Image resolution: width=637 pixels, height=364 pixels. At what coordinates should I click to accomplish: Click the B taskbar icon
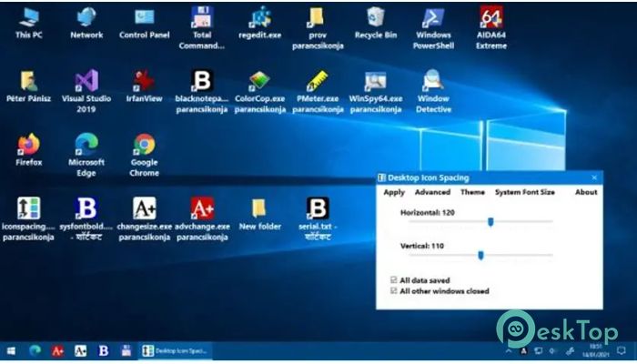[x=104, y=350]
